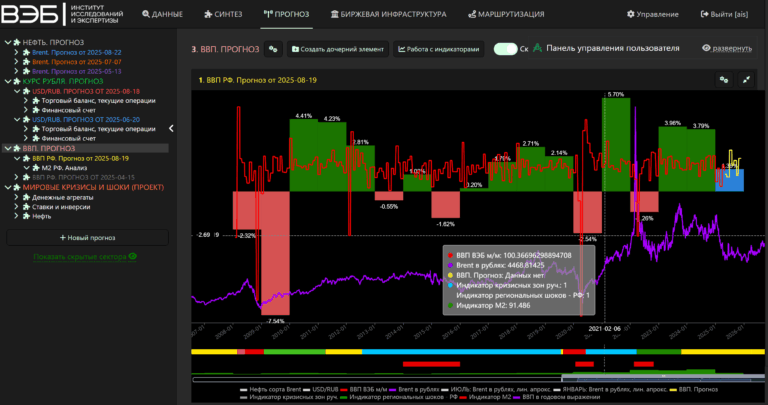Click the ВЭБ institute logo

62,14
